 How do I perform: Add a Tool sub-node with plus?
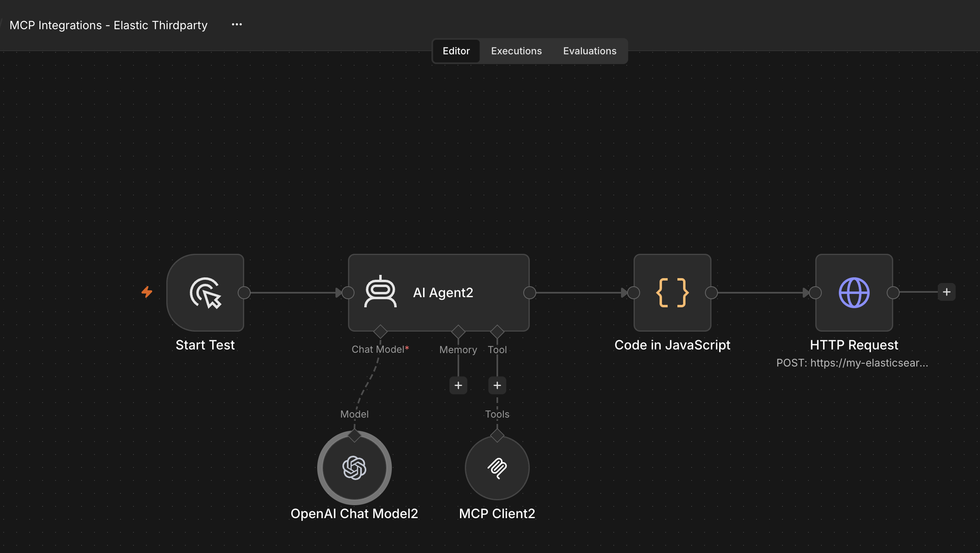point(497,385)
